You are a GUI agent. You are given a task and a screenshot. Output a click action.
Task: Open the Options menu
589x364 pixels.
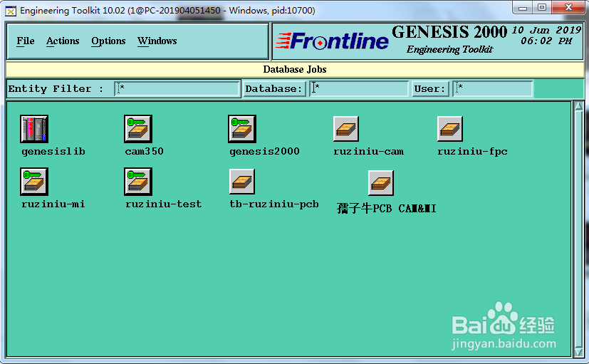[108, 41]
